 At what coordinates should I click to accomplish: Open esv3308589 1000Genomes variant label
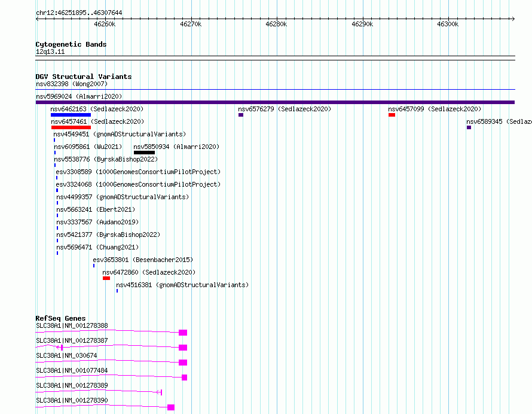[x=138, y=172]
